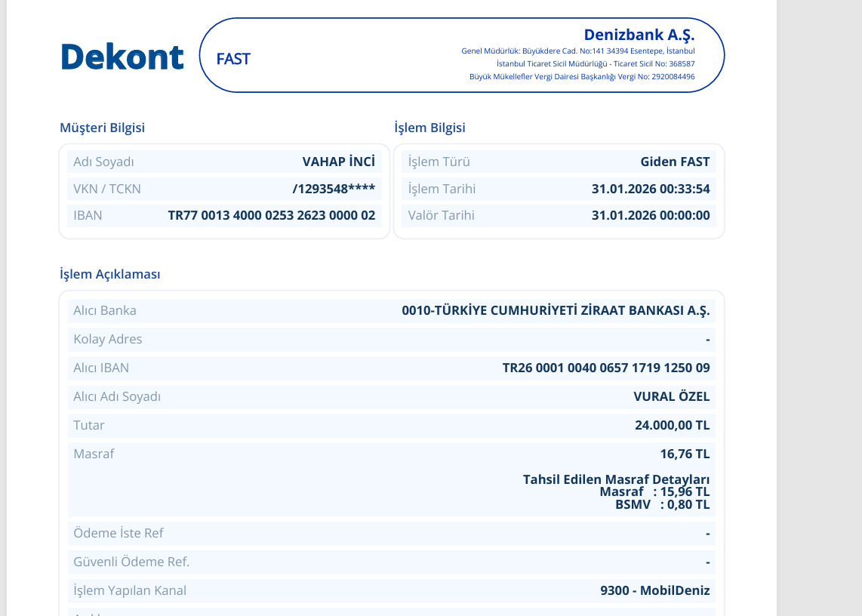The width and height of the screenshot is (862, 616).
Task: Click the Alıcı Banka label
Action: pos(104,310)
